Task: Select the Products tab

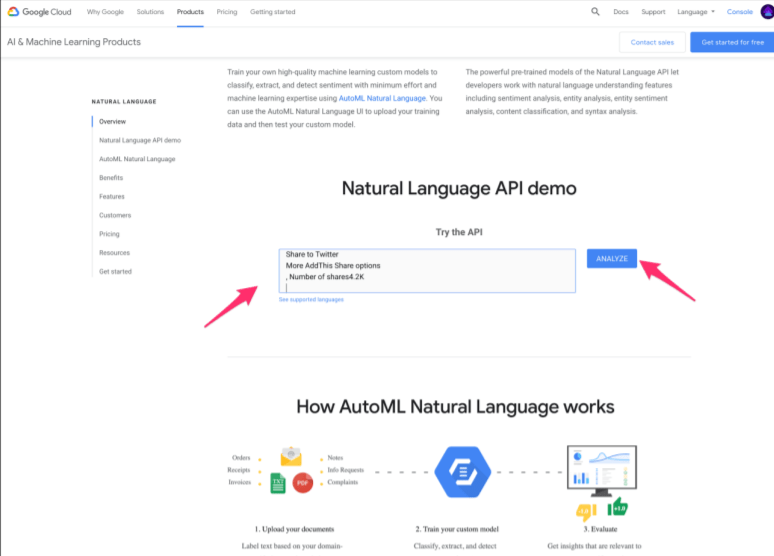Action: (x=190, y=12)
